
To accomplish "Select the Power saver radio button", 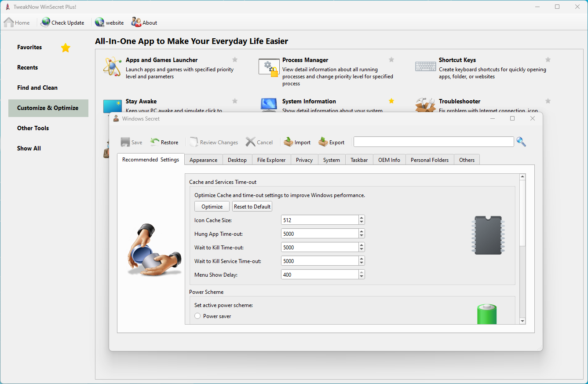I will click(197, 316).
